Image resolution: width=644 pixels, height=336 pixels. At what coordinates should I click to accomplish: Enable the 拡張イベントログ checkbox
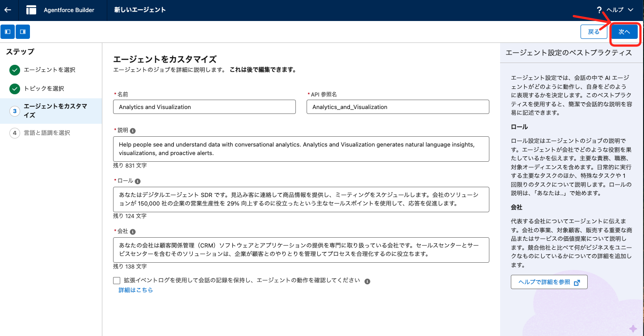click(117, 281)
